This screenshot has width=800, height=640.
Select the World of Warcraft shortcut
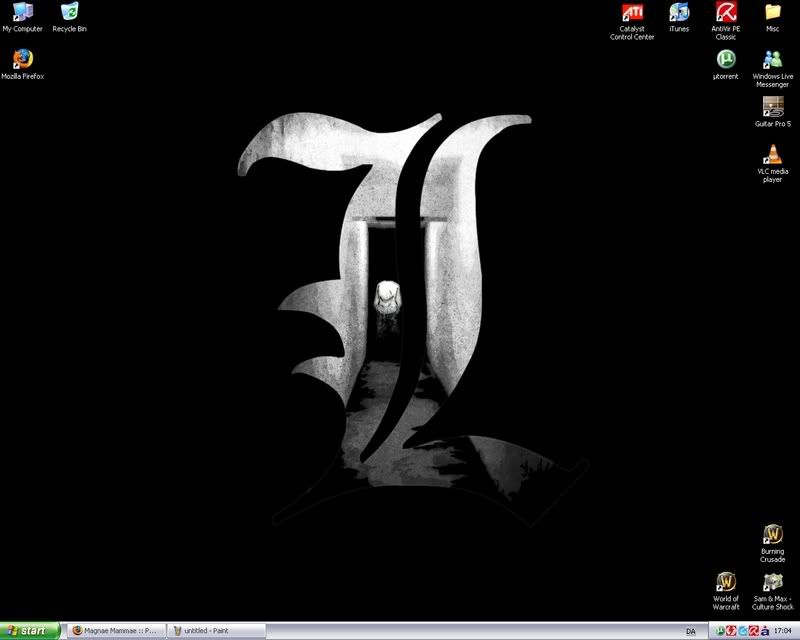click(726, 591)
